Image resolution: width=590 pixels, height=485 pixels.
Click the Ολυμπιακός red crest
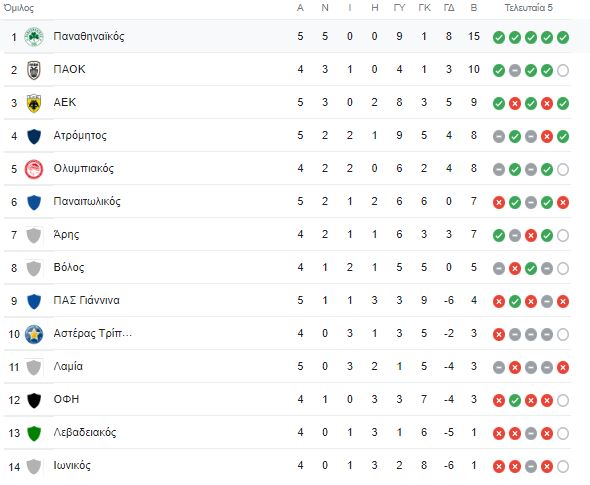[x=34, y=169]
